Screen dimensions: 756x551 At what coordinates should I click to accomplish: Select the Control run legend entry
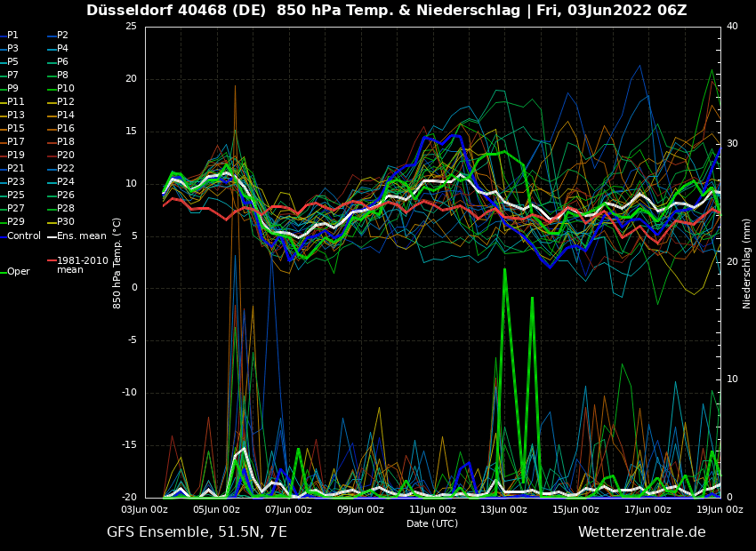(x=23, y=236)
